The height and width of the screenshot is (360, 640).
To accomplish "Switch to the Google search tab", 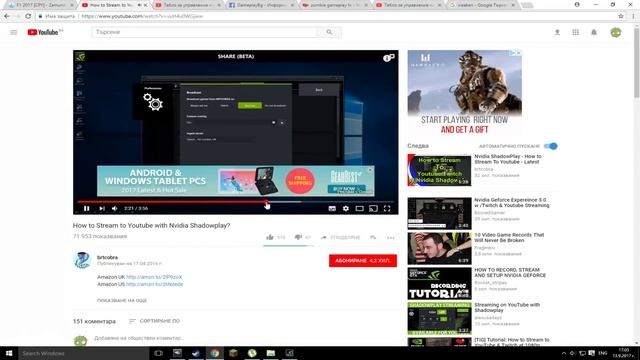I will tap(482, 5).
